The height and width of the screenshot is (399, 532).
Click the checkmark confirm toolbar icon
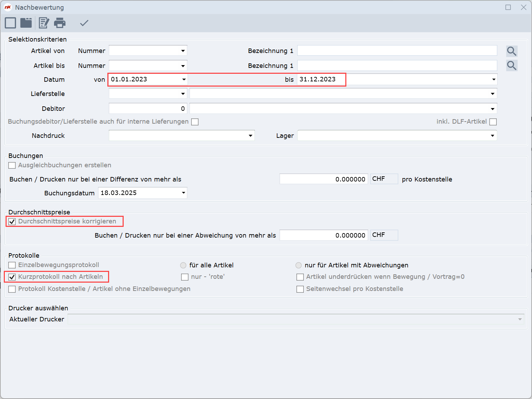(x=84, y=23)
